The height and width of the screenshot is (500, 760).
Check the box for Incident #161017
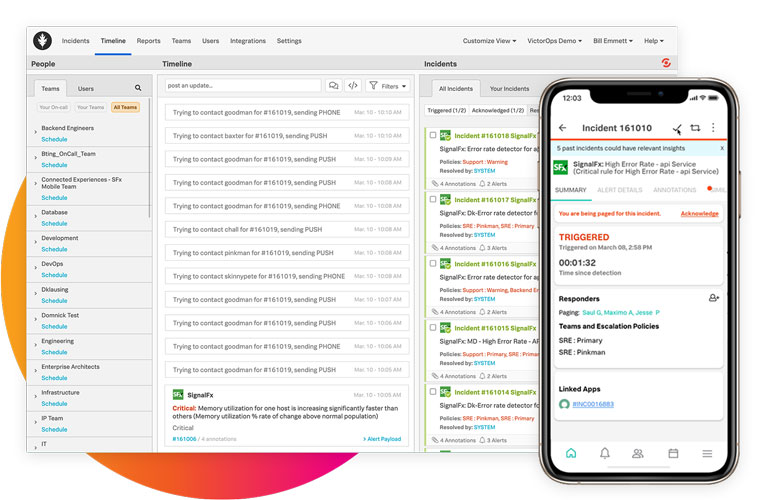pyautogui.click(x=433, y=199)
